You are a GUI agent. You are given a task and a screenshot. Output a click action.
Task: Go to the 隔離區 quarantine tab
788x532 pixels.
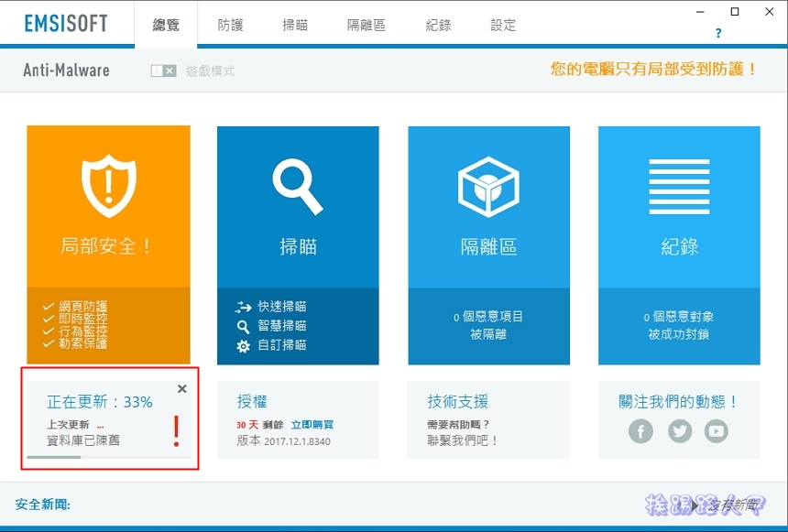tap(367, 25)
